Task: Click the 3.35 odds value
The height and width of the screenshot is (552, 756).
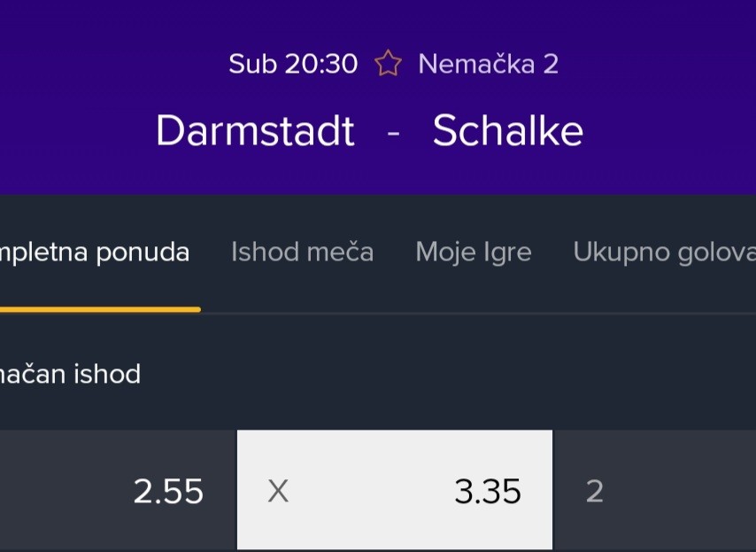Action: coord(488,491)
